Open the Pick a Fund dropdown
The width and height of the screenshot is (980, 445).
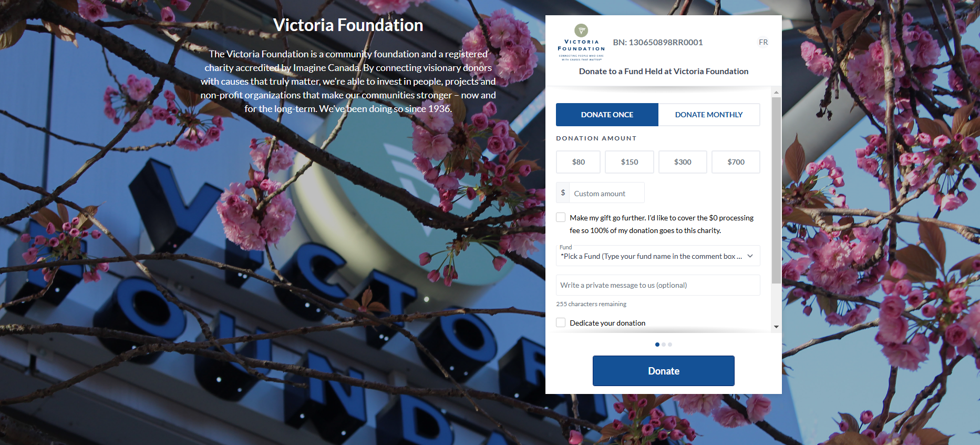[658, 256]
